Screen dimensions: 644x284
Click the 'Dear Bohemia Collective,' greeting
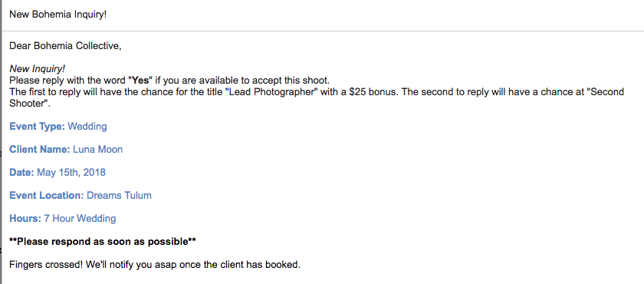65,46
